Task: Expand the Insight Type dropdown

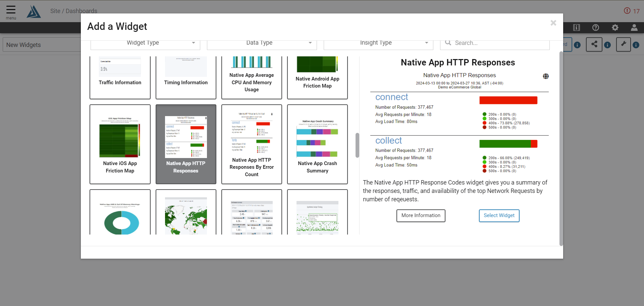Action: [378, 43]
